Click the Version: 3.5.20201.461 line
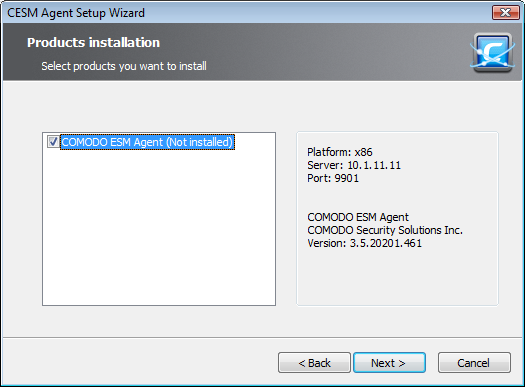 tap(365, 243)
